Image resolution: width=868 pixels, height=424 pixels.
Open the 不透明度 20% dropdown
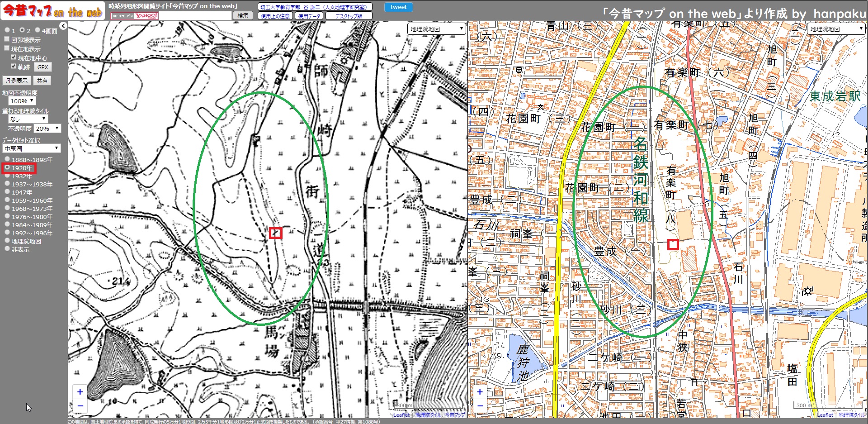pyautogui.click(x=47, y=129)
